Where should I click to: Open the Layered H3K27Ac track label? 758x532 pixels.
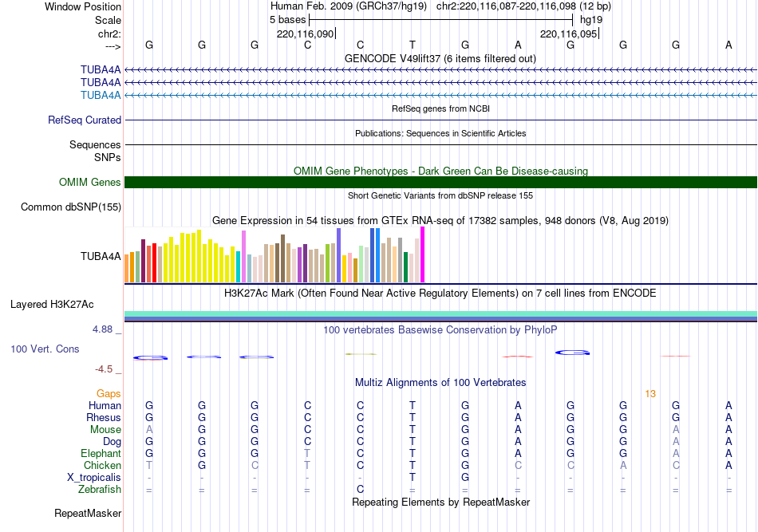pyautogui.click(x=52, y=305)
